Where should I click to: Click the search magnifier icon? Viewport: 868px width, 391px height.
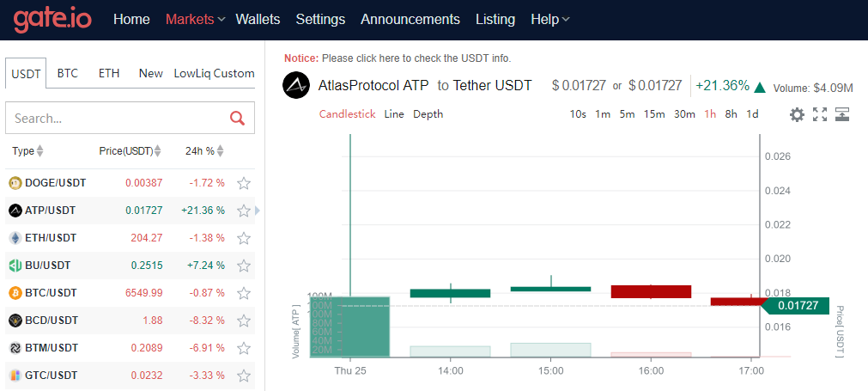tap(237, 119)
